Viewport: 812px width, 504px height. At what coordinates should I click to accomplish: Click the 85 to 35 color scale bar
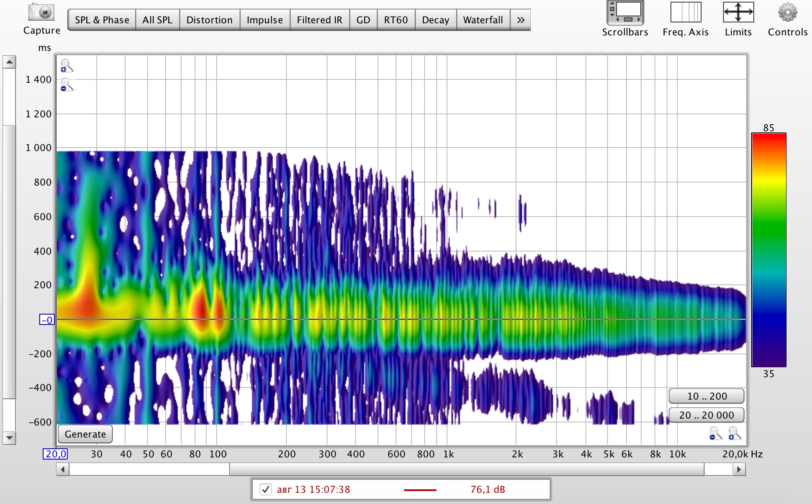(x=768, y=250)
